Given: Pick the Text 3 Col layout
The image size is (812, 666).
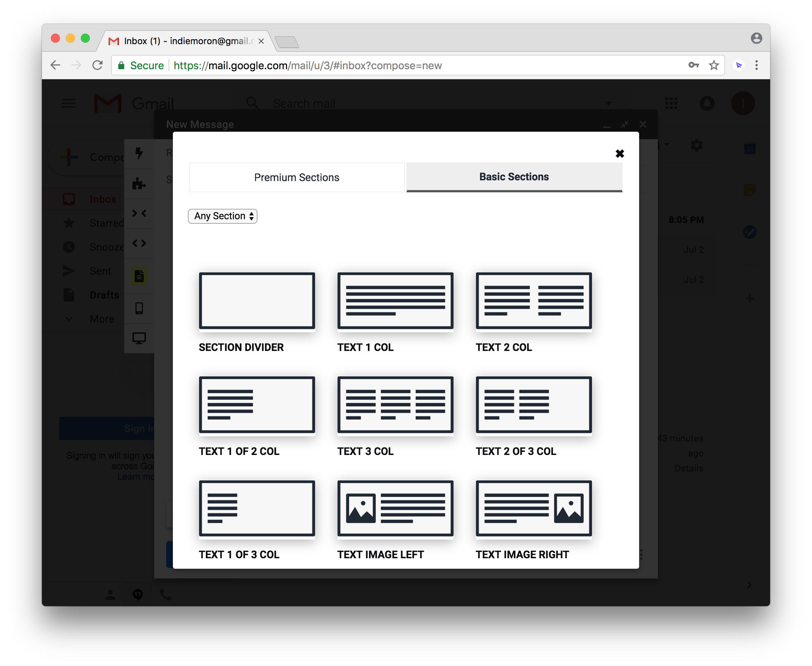Looking at the screenshot, I should coord(395,405).
